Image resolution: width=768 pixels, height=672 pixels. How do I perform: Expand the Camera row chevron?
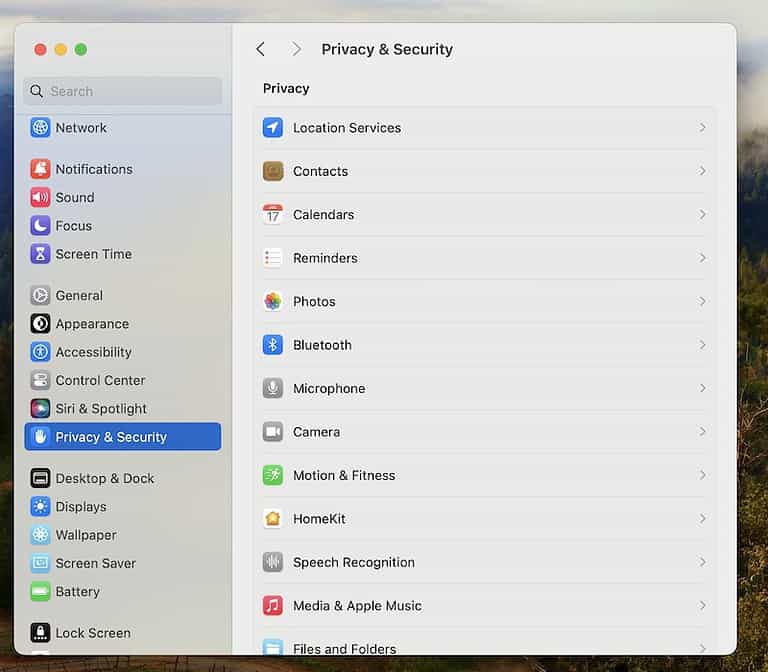pyautogui.click(x=702, y=432)
